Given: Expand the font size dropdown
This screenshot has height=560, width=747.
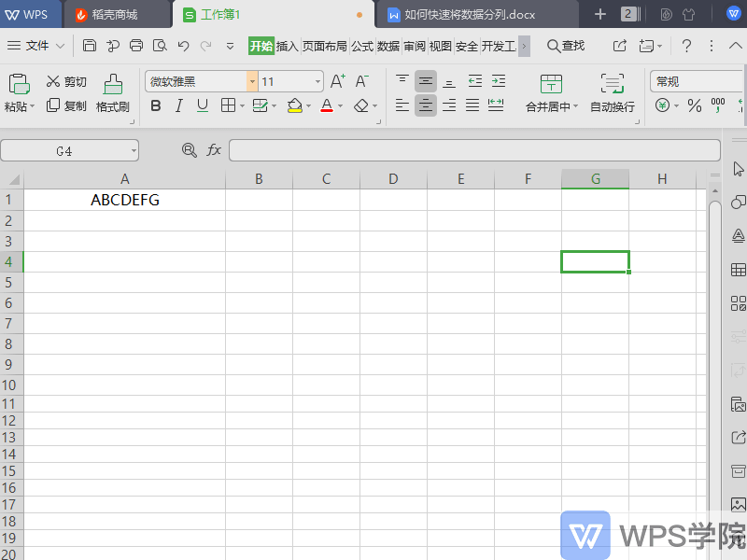Looking at the screenshot, I should [317, 81].
